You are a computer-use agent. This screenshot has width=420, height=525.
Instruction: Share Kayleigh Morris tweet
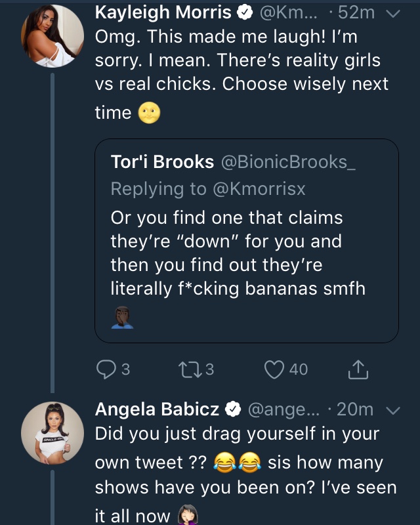(358, 369)
